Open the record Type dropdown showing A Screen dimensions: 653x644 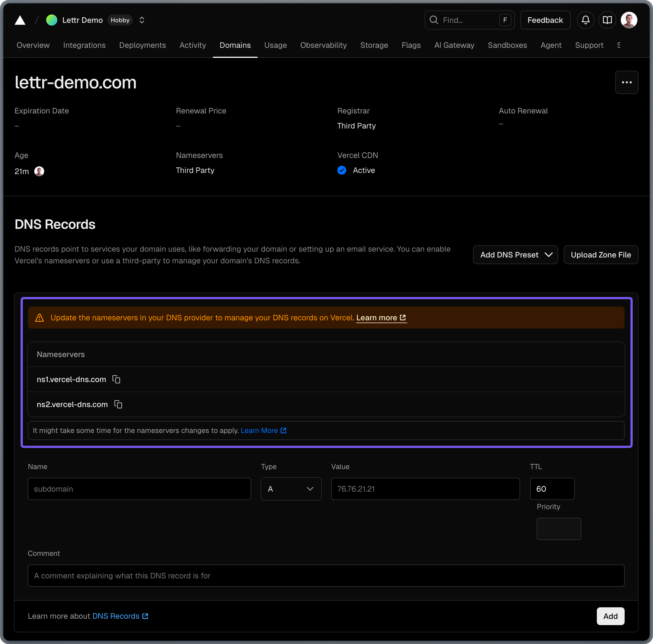pos(291,489)
